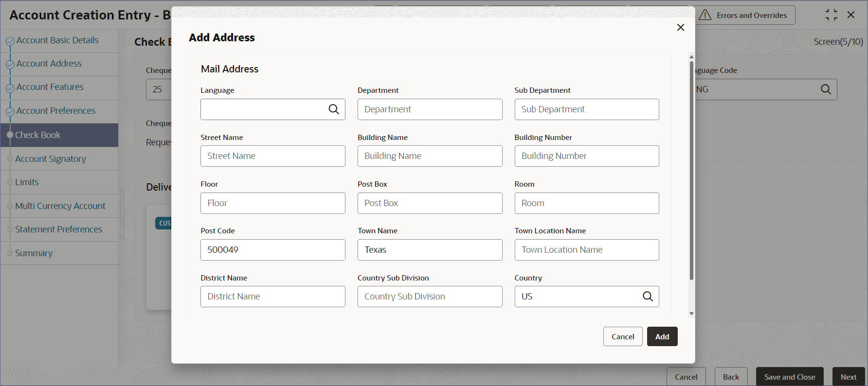Navigate to Statement Preferences step
The height and width of the screenshot is (386, 868).
[x=58, y=229]
